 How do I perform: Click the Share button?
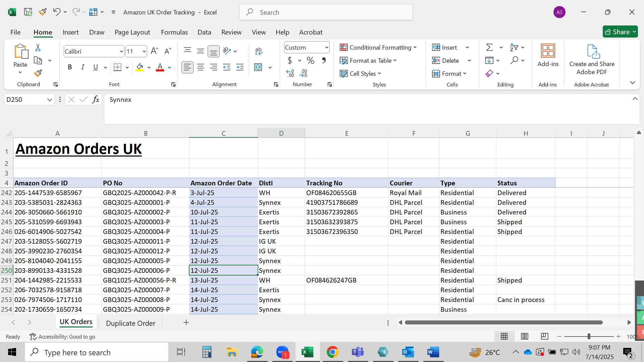click(x=620, y=32)
